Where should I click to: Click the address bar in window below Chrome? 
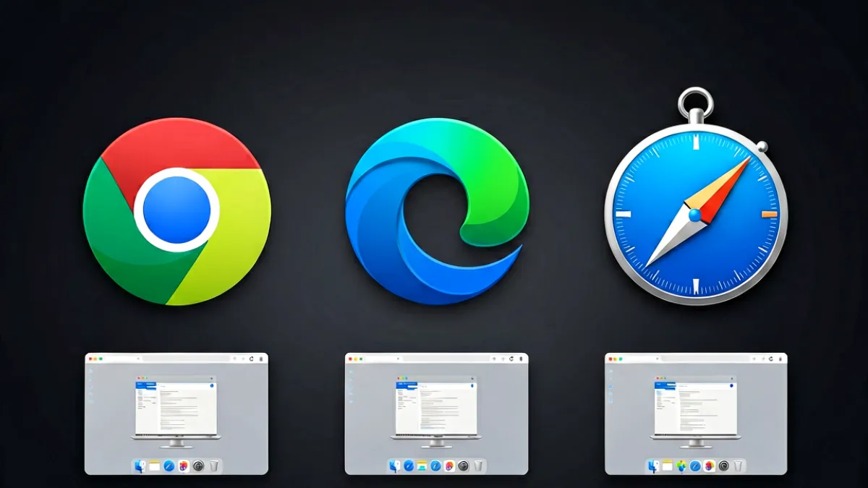click(x=187, y=359)
